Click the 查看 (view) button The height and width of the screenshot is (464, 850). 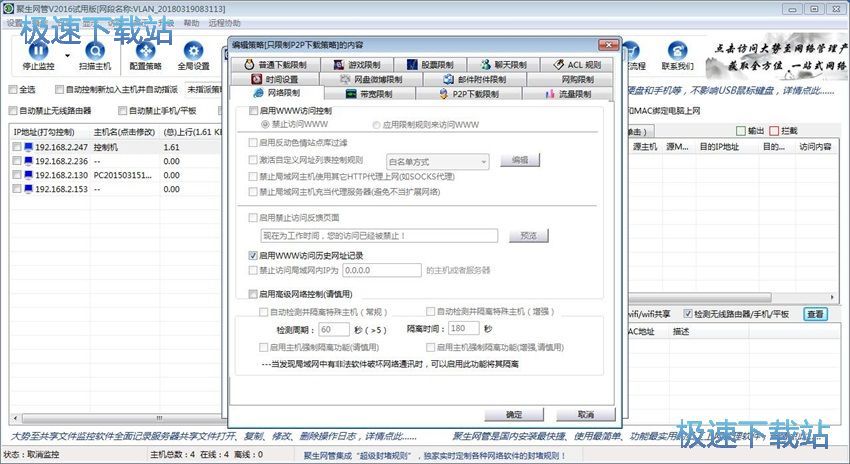[x=815, y=314]
